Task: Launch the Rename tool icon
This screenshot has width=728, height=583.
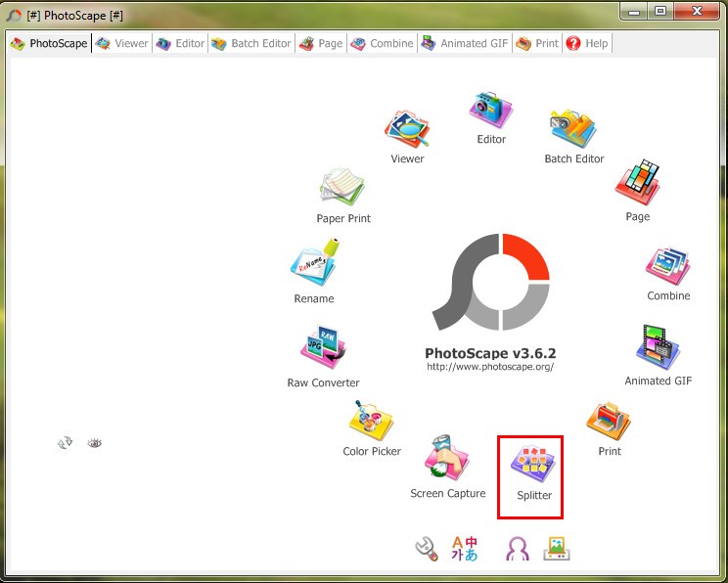Action: pyautogui.click(x=315, y=262)
